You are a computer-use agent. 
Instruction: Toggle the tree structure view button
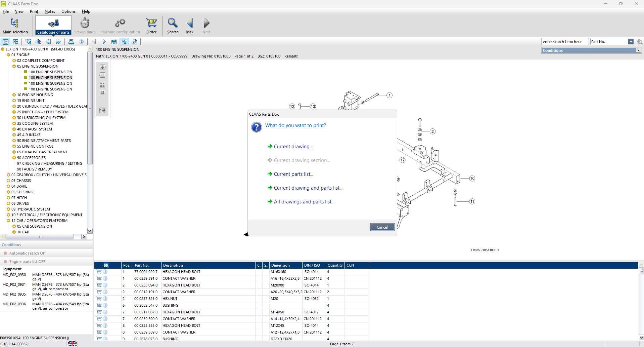point(28,42)
